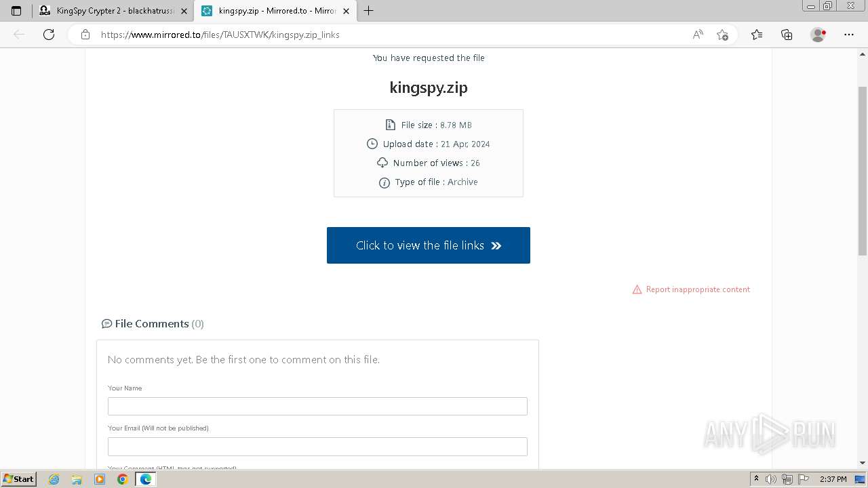Click the Your Email field
Image resolution: width=868 pixels, height=488 pixels.
(317, 447)
